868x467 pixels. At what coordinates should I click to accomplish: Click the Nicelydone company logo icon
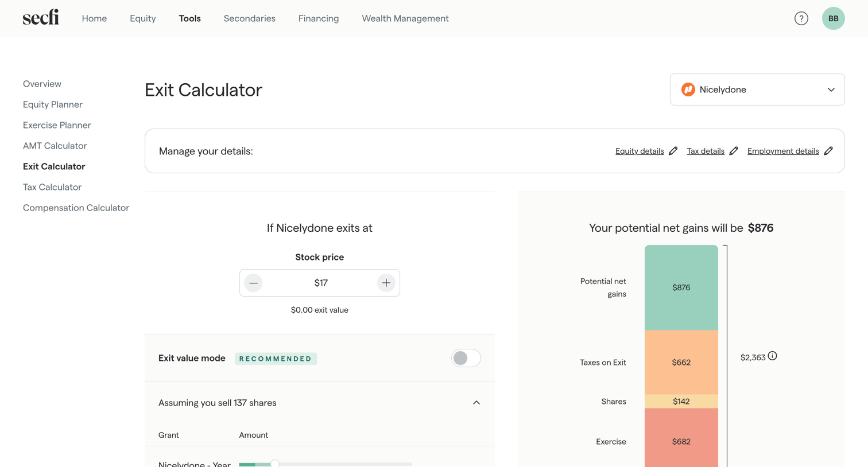tap(688, 89)
